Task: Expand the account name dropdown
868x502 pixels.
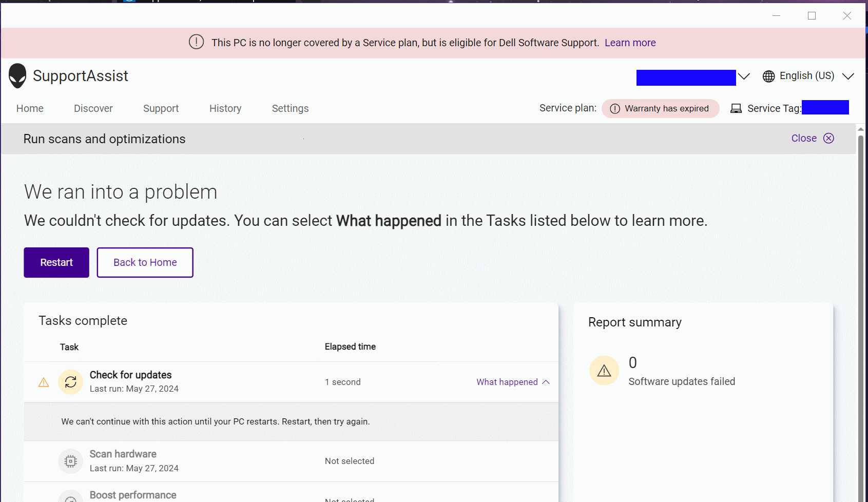Action: click(x=745, y=76)
